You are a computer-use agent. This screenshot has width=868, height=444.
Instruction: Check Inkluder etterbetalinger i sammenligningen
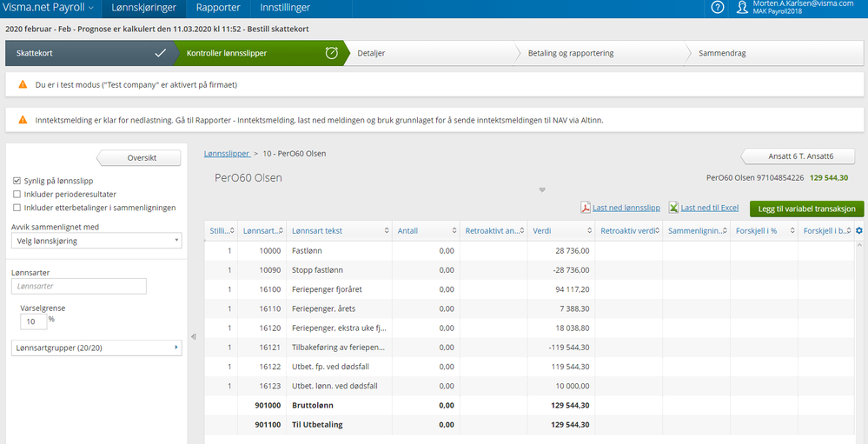point(17,208)
